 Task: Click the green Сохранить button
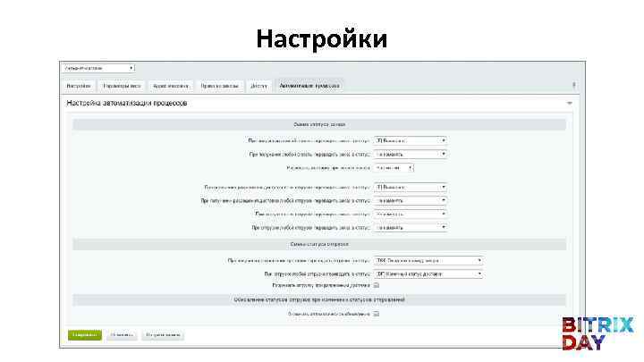pyautogui.click(x=85, y=335)
